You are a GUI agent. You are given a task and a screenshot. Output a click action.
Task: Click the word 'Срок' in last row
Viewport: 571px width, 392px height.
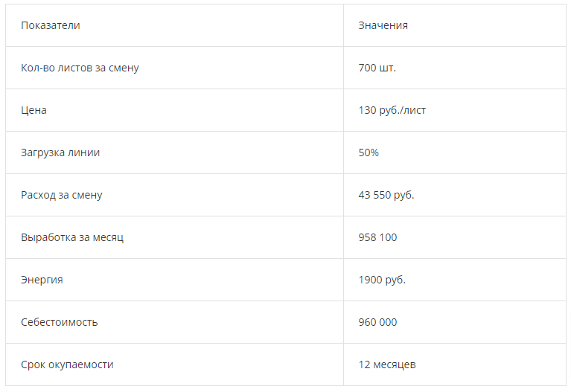pyautogui.click(x=33, y=364)
